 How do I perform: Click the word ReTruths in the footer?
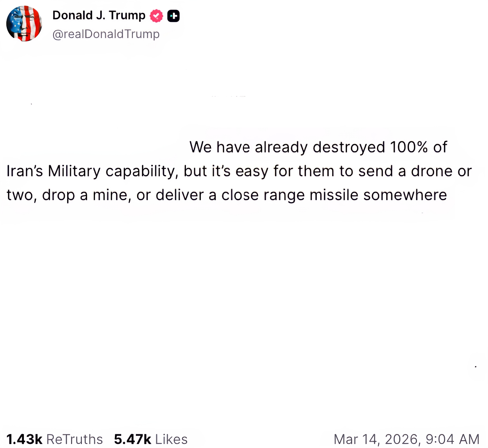click(x=74, y=439)
